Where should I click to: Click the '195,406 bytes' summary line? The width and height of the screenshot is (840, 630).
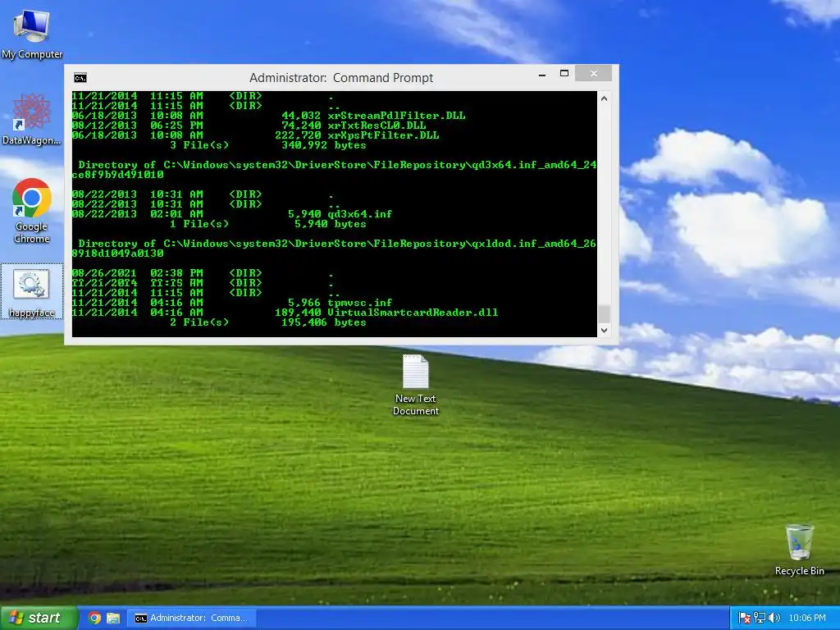coord(268,322)
